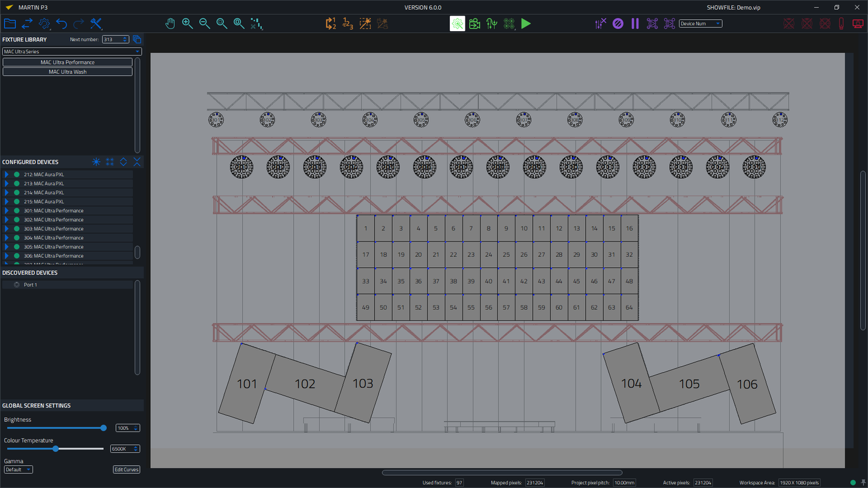Image resolution: width=868 pixels, height=488 pixels.
Task: Open the Colour Temperature 6500K dropdown
Action: [x=125, y=449]
